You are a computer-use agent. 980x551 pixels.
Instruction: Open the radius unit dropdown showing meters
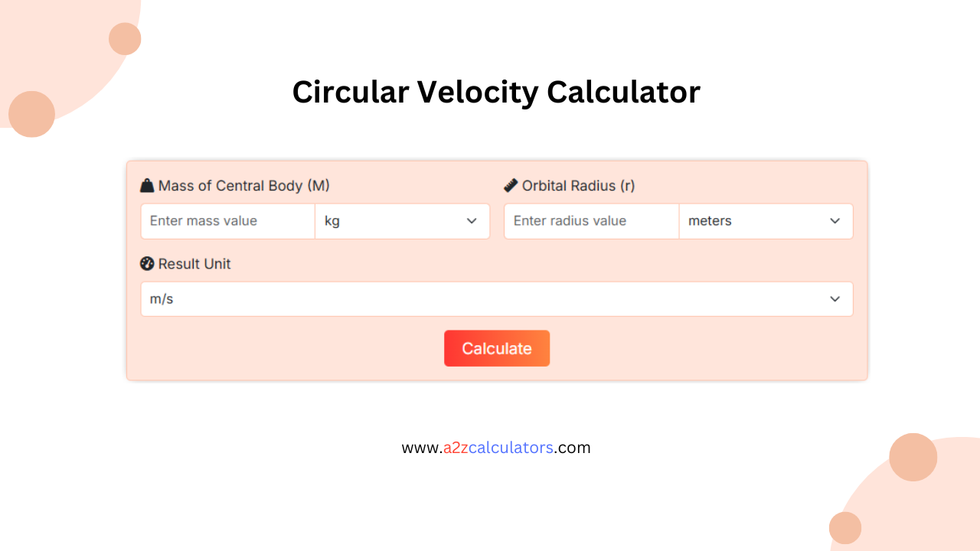point(766,221)
